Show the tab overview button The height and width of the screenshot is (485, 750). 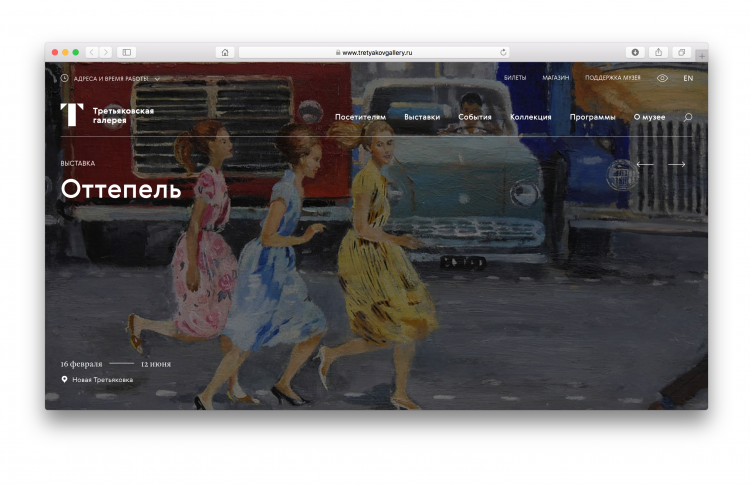click(682, 52)
